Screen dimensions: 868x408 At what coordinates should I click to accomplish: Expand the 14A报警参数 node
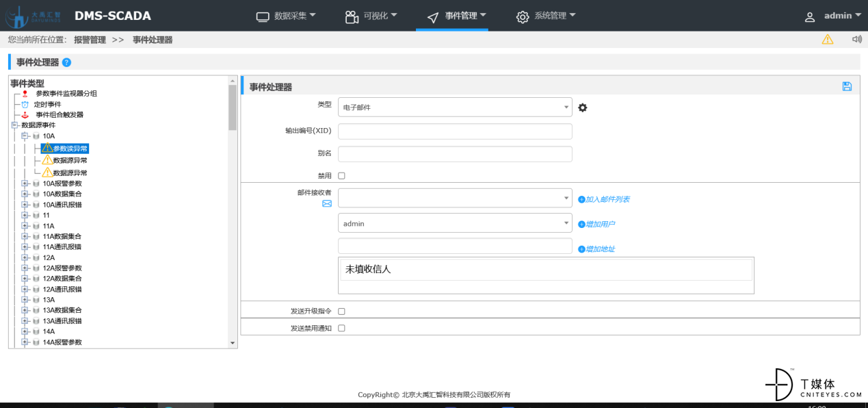coord(25,342)
